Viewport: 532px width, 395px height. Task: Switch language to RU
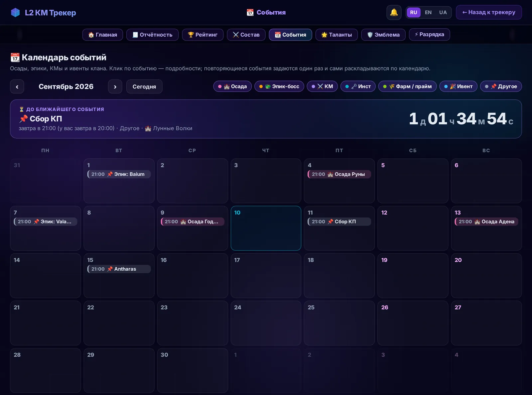413,12
